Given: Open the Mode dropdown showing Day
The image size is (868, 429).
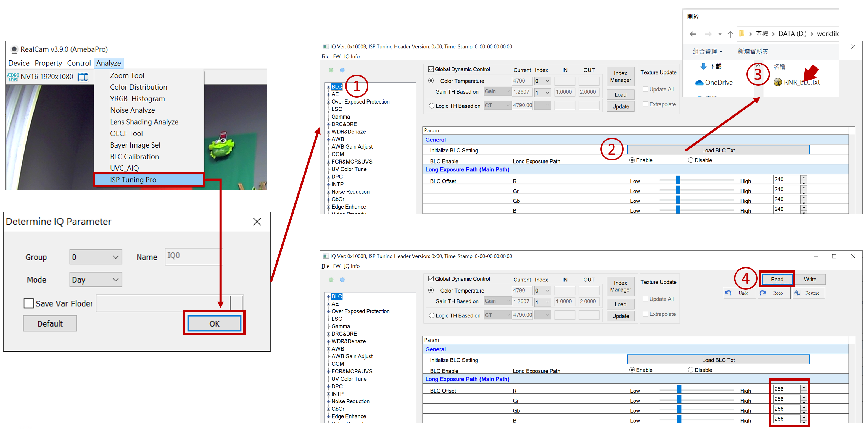Looking at the screenshot, I should [x=96, y=280].
